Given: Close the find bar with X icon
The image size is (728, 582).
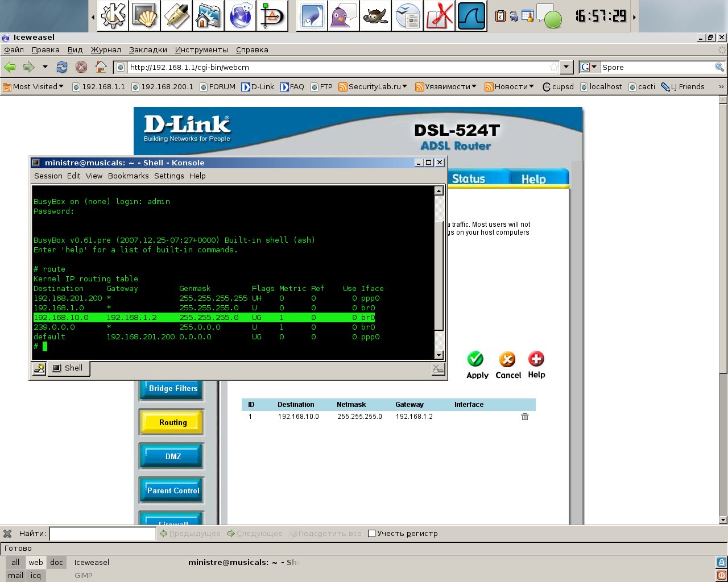Looking at the screenshot, I should coord(7,534).
